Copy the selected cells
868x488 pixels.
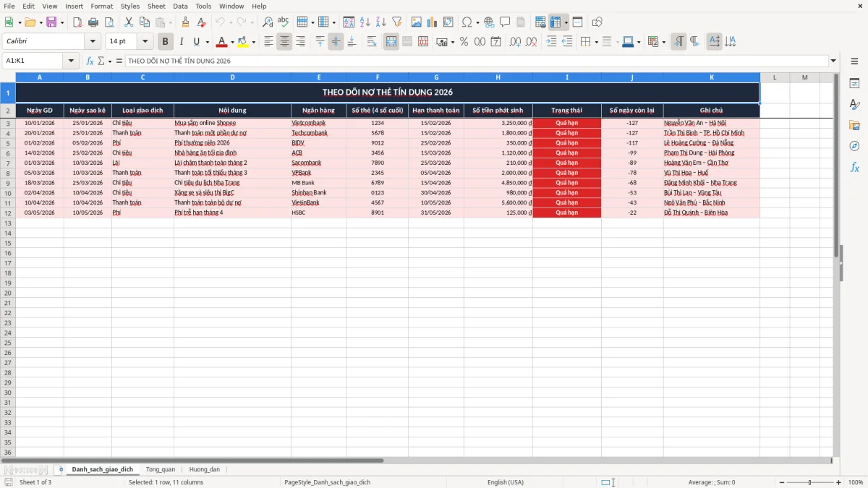[x=145, y=22]
